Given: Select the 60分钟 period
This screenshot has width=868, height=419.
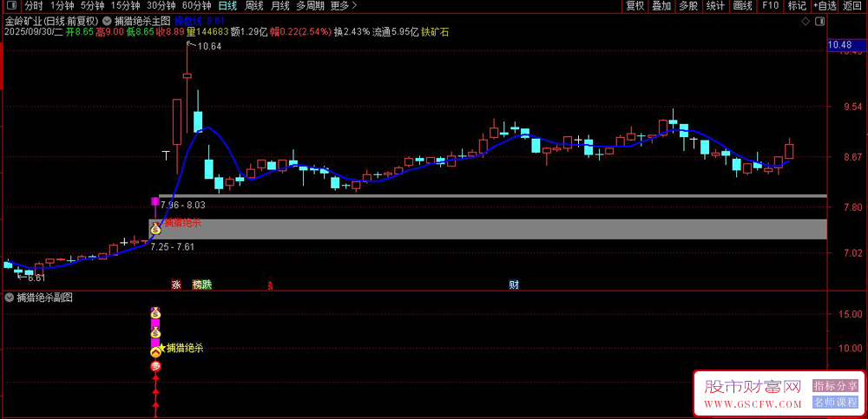Looking at the screenshot, I should (x=196, y=6).
